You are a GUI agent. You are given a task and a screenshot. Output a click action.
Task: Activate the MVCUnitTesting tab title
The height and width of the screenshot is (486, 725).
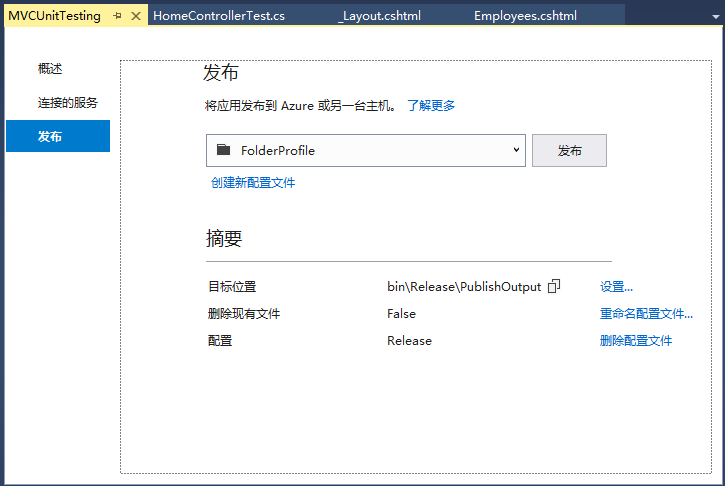[55, 16]
